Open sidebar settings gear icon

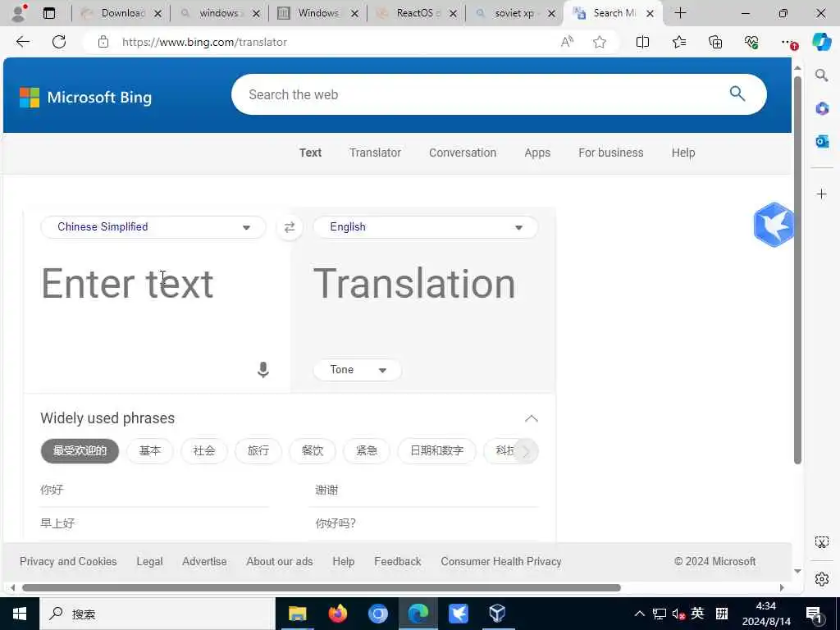pyautogui.click(x=822, y=579)
